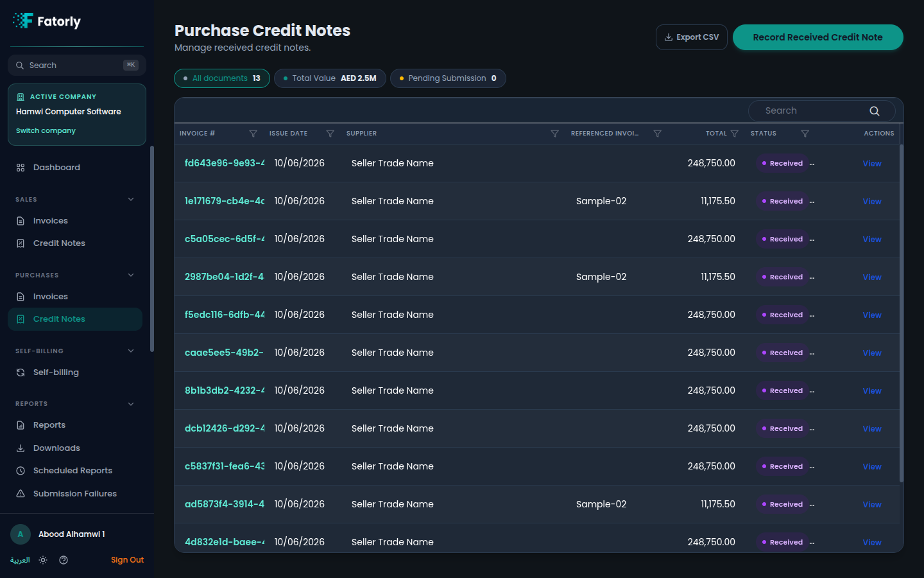This screenshot has width=924, height=578.
Task: Click the table vertical scrollbar
Action: pyautogui.click(x=902, y=313)
